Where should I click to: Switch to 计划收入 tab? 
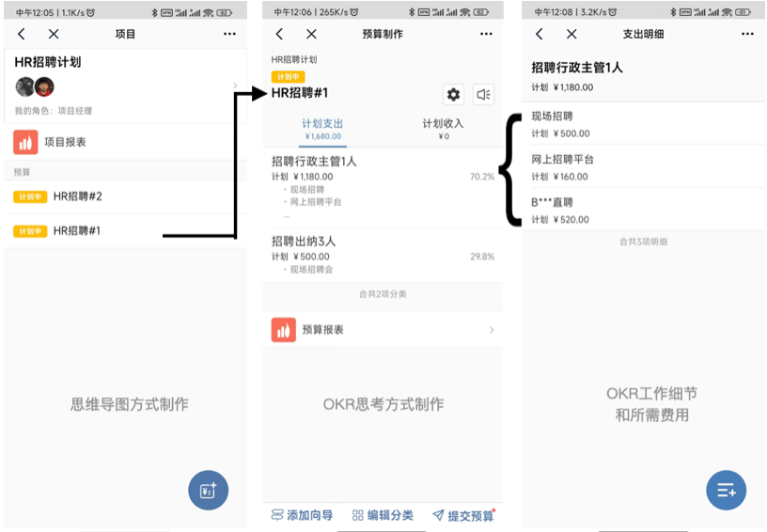pos(443,129)
